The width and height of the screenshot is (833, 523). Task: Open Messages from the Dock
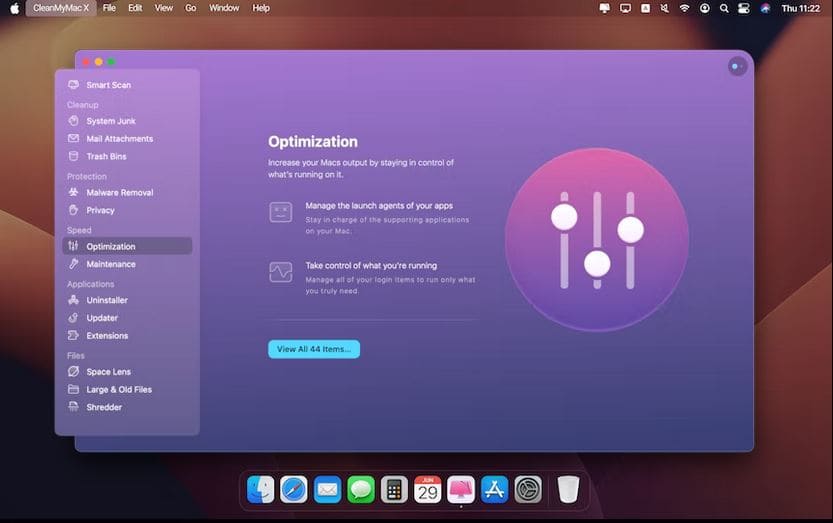coord(361,490)
